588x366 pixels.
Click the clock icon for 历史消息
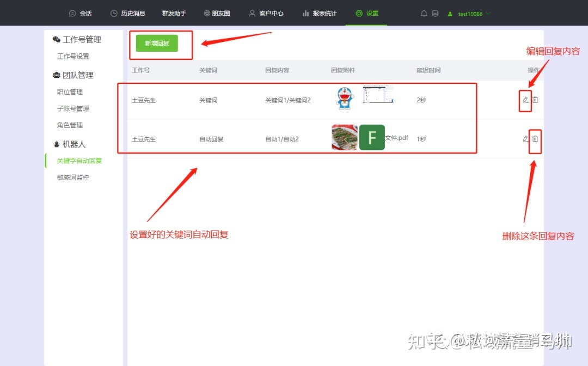pos(114,13)
